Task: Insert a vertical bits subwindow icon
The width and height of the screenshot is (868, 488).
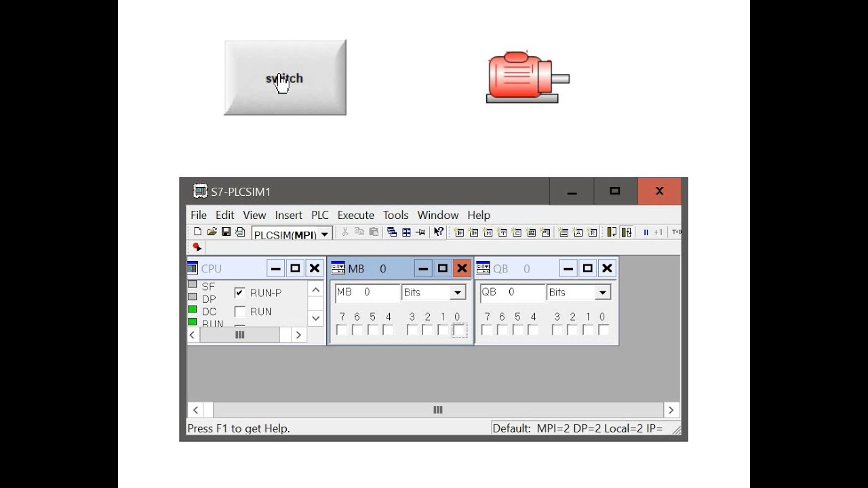Action: [546, 232]
